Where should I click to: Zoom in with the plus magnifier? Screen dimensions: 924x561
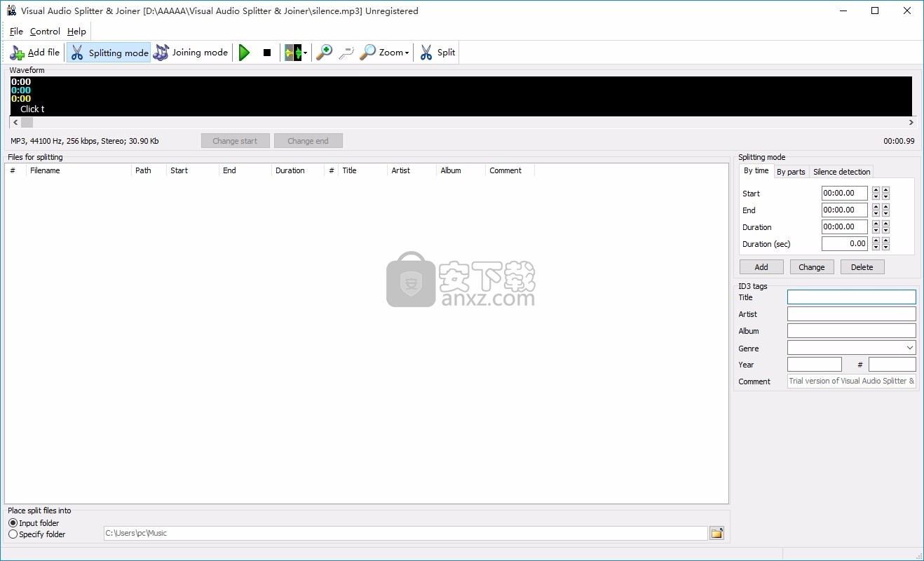[x=324, y=53]
